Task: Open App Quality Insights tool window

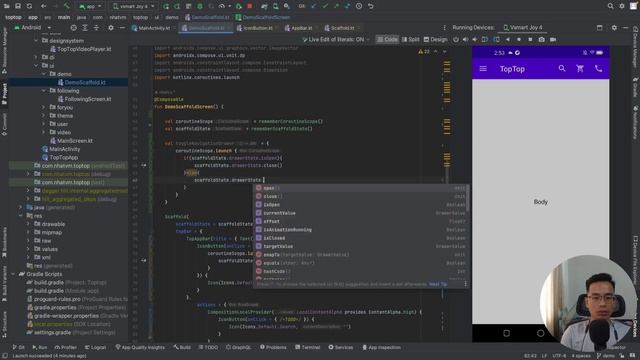Action: coord(140,347)
